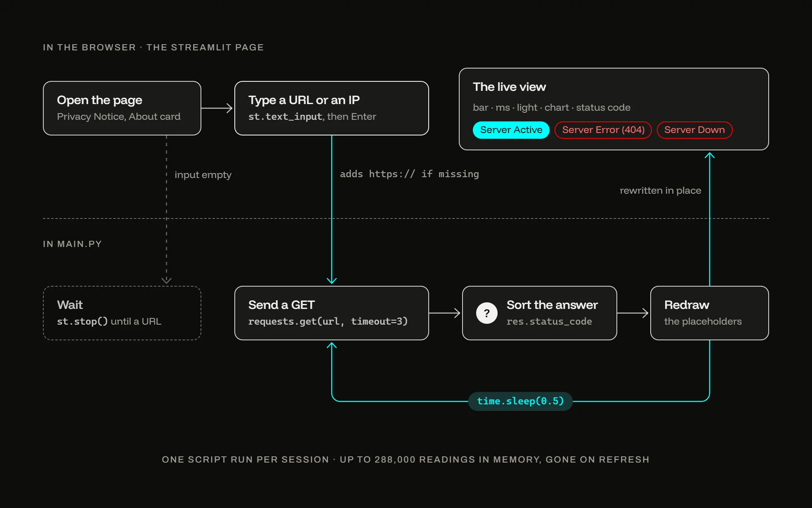Screen dimensions: 812x508
Task: Click the Redraw box heading
Action: [x=687, y=305]
